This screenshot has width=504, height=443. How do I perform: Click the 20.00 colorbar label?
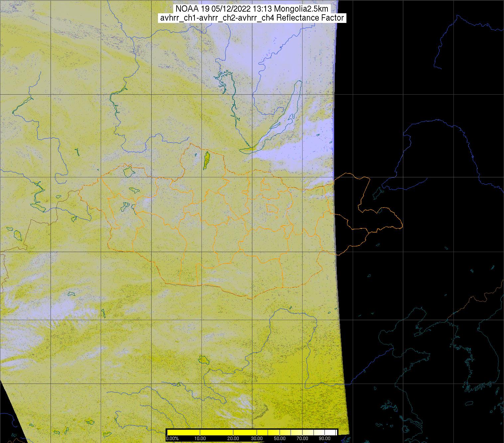233,439
